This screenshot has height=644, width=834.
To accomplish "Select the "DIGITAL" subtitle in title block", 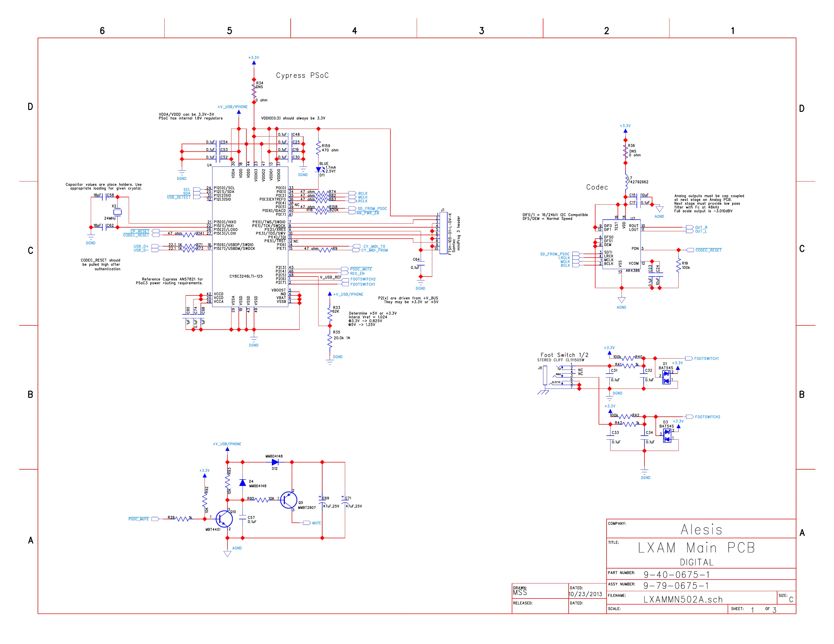I will pyautogui.click(x=697, y=562).
